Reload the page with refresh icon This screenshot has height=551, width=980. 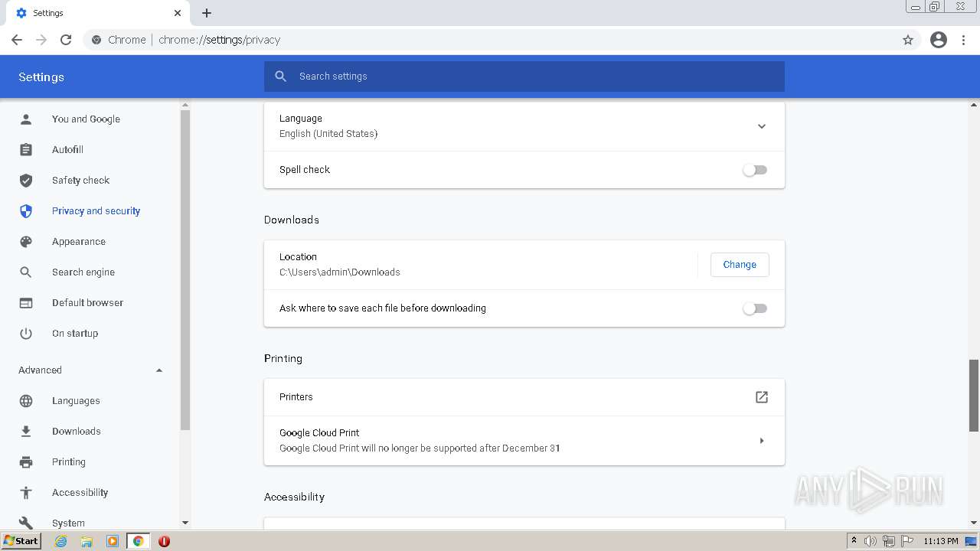66,40
